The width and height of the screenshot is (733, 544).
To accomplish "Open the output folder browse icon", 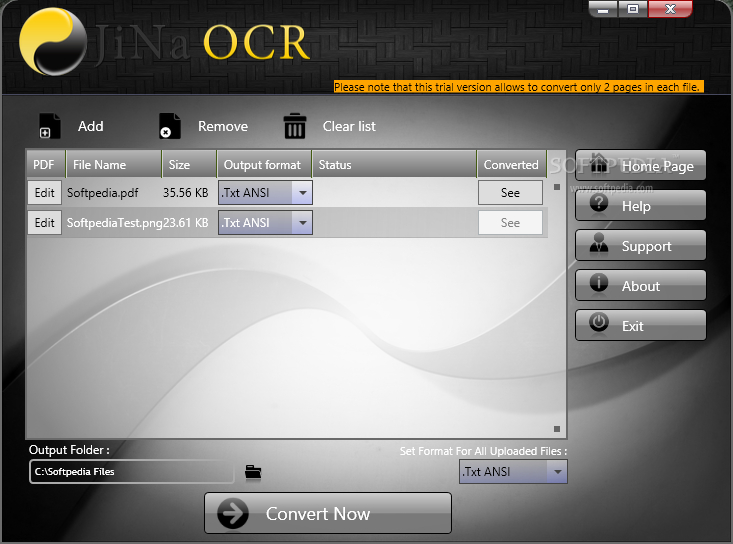I will click(253, 472).
